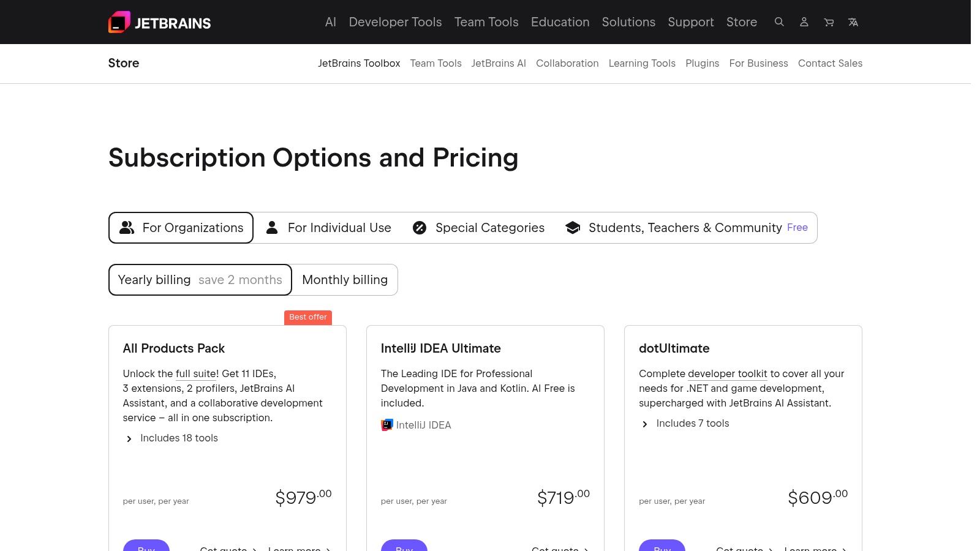Open the shopping cart icon
Viewport: 980px width, 551px height.
828,22
